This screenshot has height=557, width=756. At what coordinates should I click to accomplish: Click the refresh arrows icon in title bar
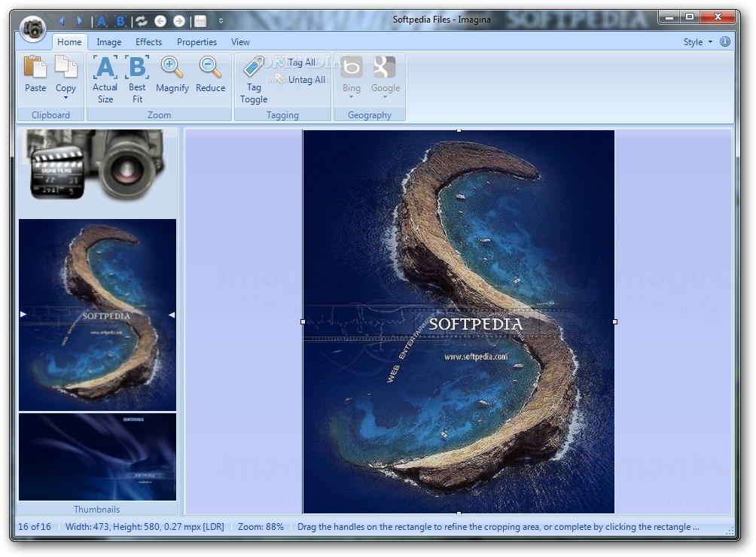[x=142, y=21]
